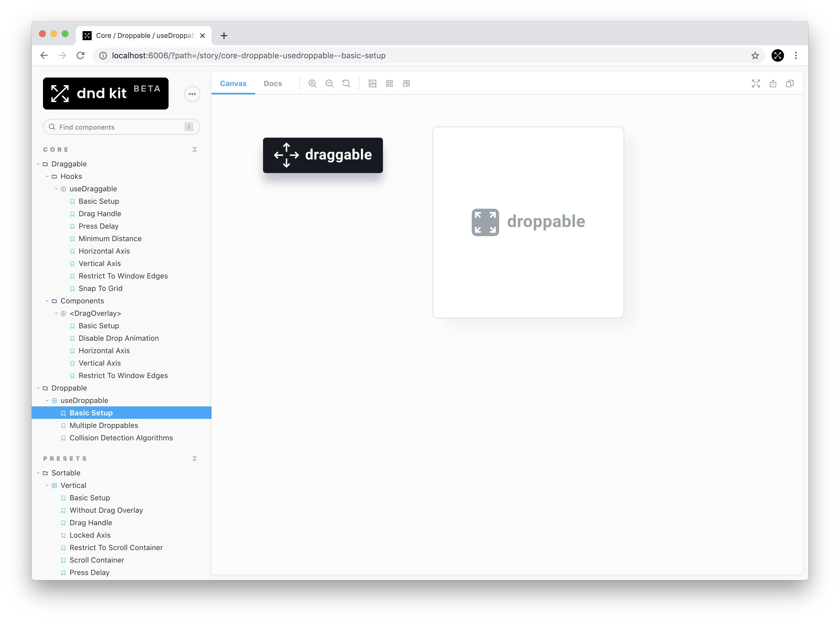Click the share/export icon top right
This screenshot has height=622, width=840.
click(x=773, y=84)
